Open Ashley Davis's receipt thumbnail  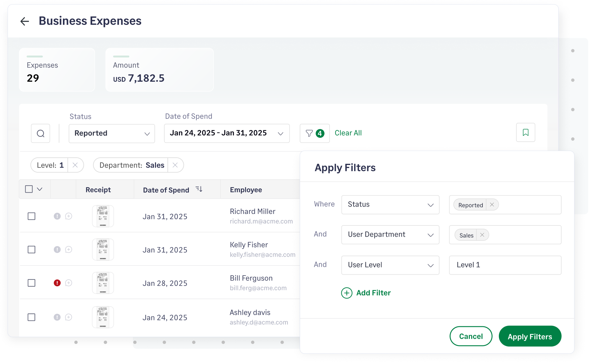point(103,317)
